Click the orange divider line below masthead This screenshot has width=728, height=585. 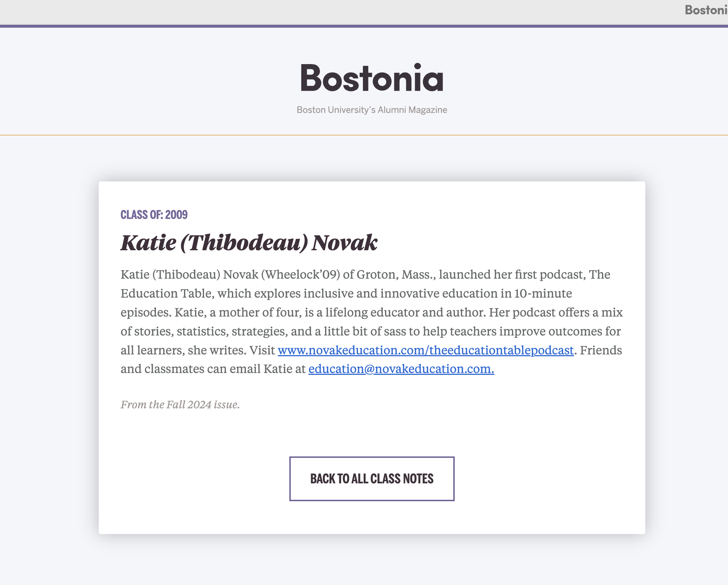(364, 135)
